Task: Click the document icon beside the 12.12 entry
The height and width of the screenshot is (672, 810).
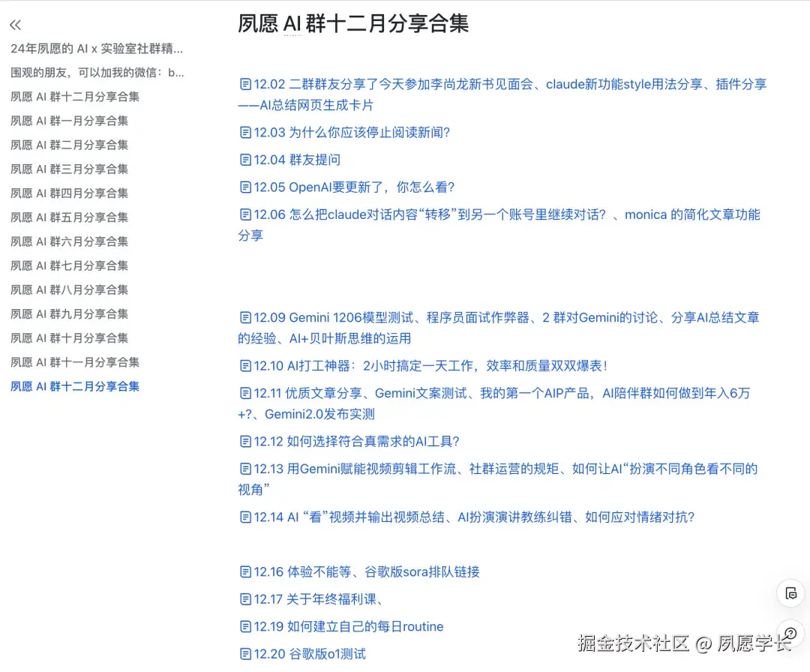Action: (245, 442)
